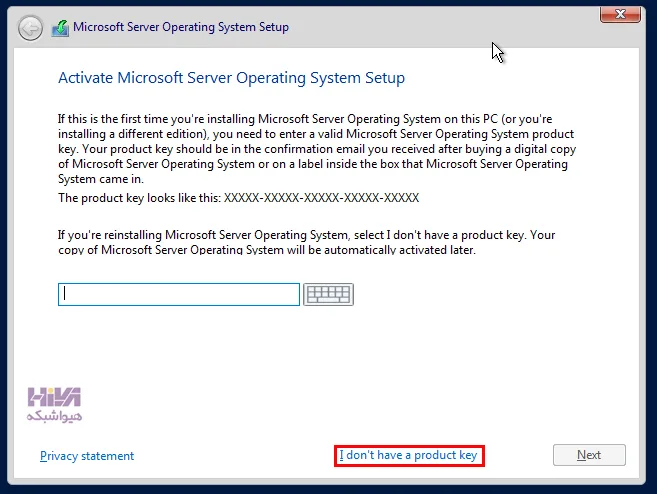Screen dimensions: 657x494
Task: Click the Next button
Action: click(x=589, y=455)
